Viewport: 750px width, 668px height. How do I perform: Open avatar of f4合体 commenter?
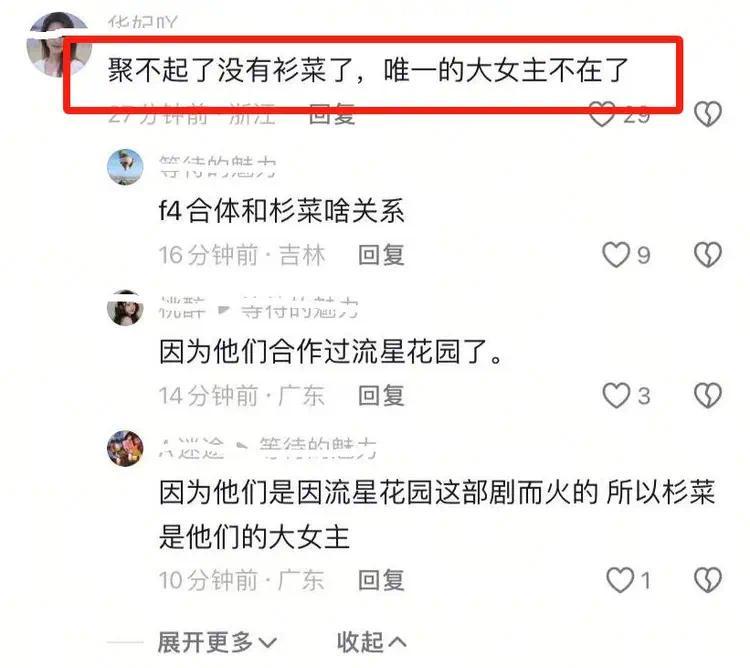point(125,167)
